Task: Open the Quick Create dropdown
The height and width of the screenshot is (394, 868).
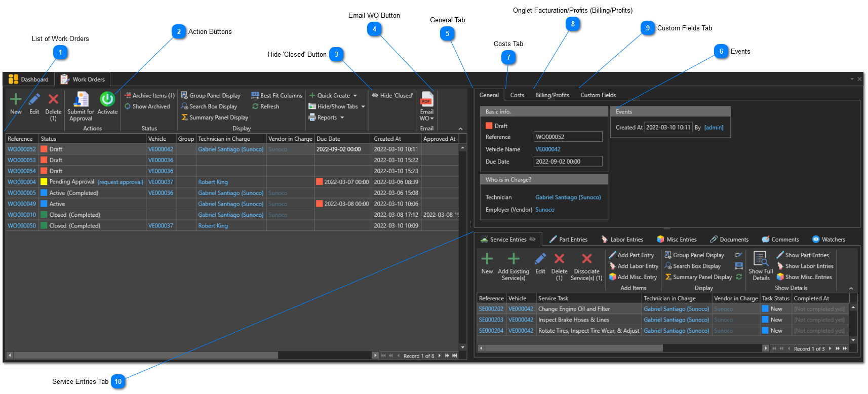Action: (333, 96)
